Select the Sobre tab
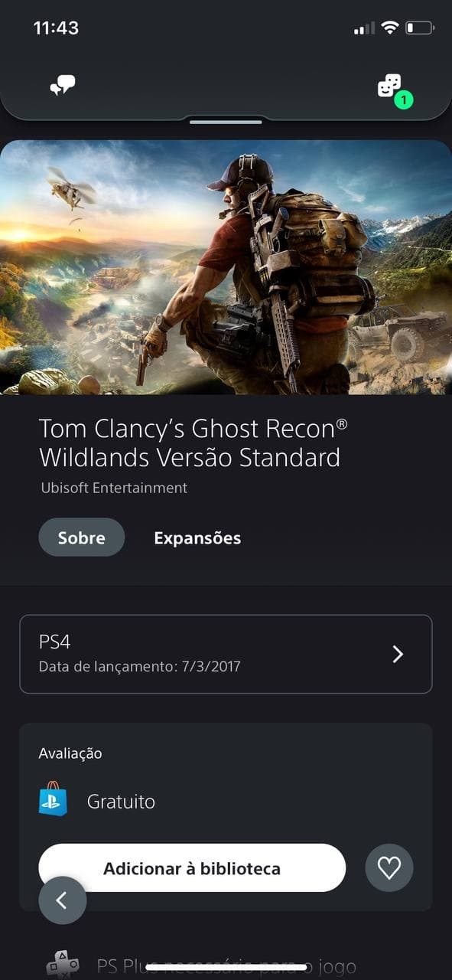This screenshot has width=452, height=980. [x=82, y=537]
